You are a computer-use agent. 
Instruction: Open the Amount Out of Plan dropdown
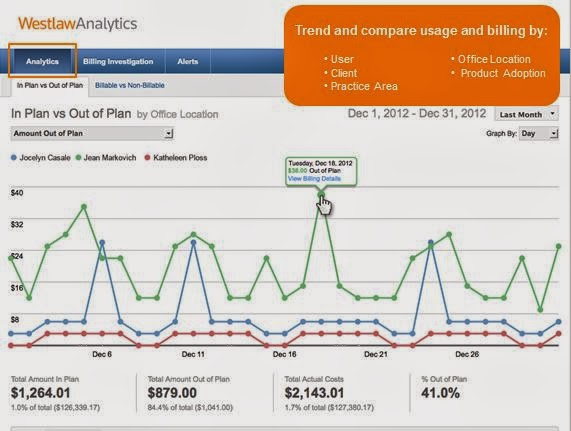[x=92, y=133]
